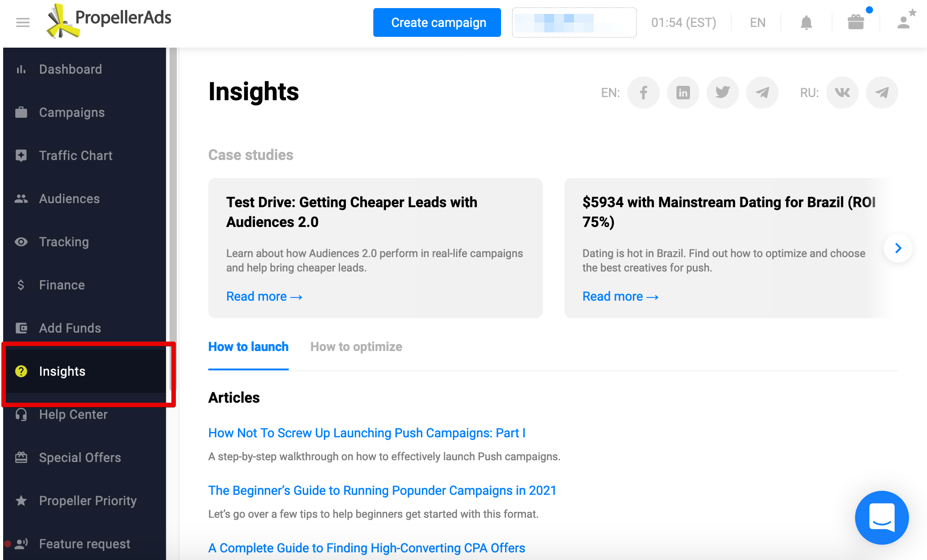The width and height of the screenshot is (927, 560).
Task: Click the Test Drive case study title
Action: pos(352,212)
